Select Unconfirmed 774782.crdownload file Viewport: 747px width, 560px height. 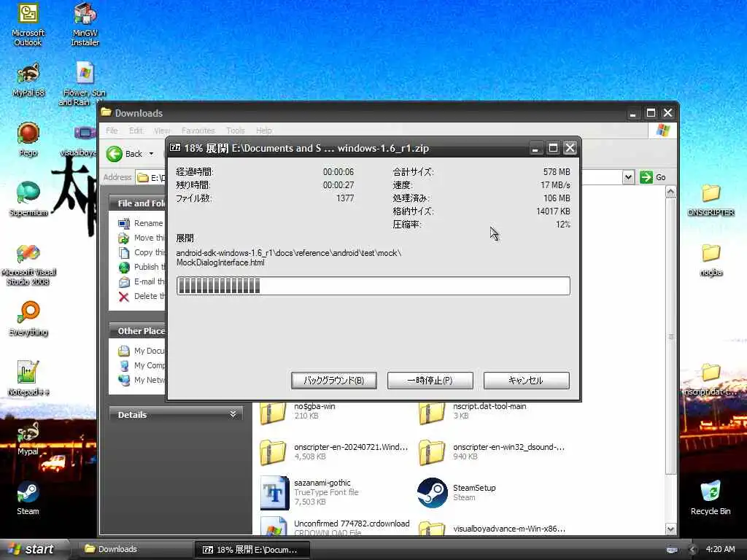pos(335,526)
